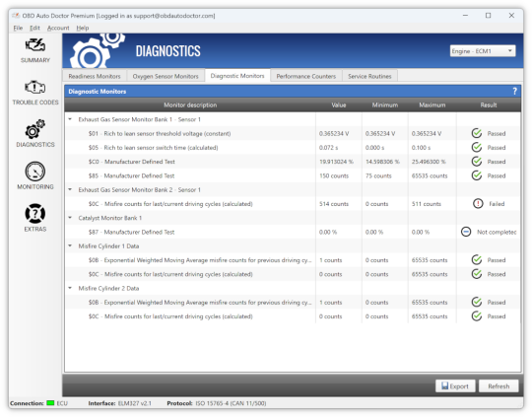Click the Failed warning icon
The width and height of the screenshot is (532, 417).
coord(478,204)
